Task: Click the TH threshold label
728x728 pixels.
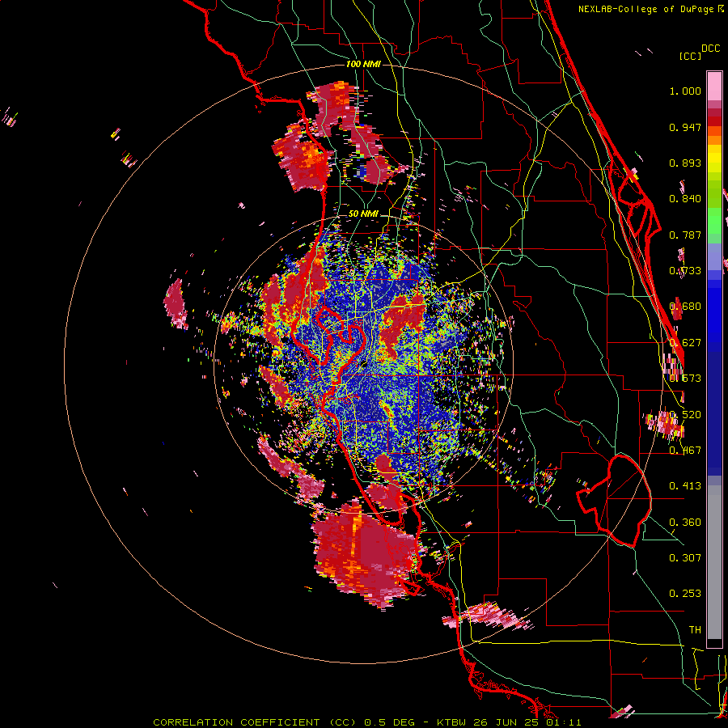Action: [695, 630]
